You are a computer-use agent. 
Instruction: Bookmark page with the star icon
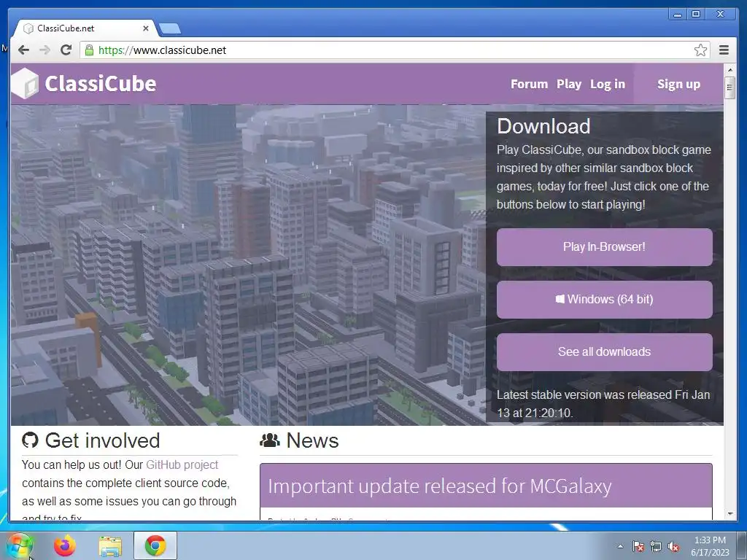point(700,50)
